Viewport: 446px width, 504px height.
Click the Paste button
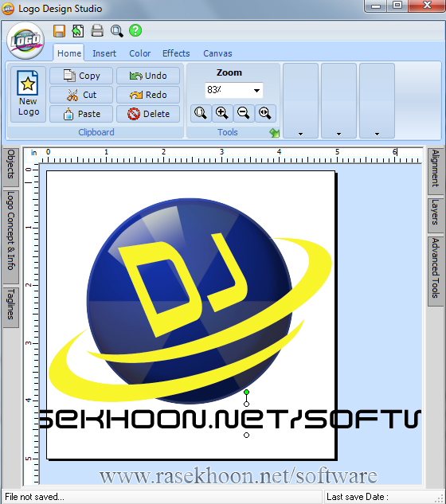point(81,114)
